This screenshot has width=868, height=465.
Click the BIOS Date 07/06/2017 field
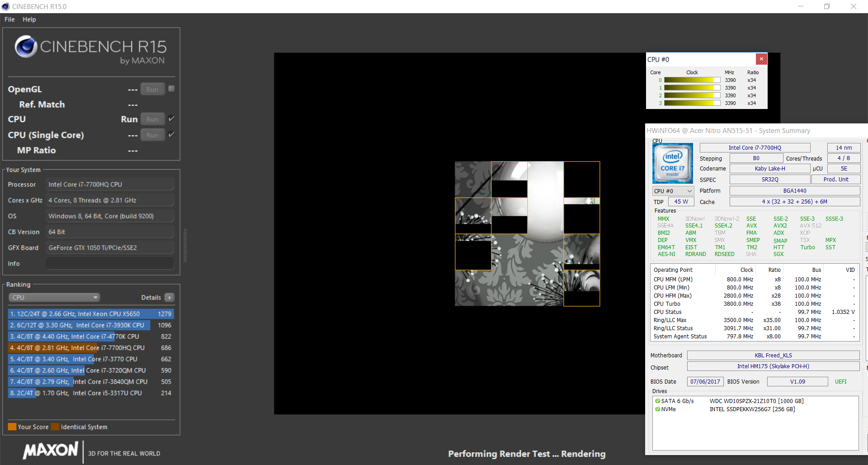705,381
